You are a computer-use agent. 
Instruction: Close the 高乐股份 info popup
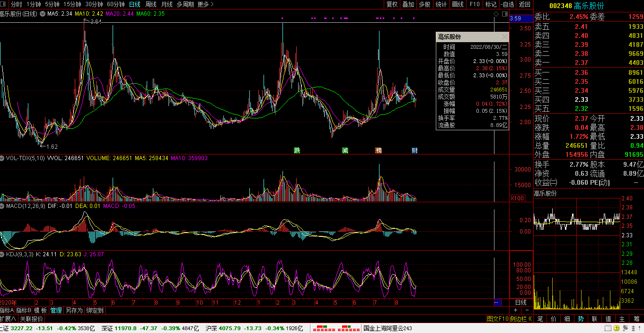(x=504, y=37)
